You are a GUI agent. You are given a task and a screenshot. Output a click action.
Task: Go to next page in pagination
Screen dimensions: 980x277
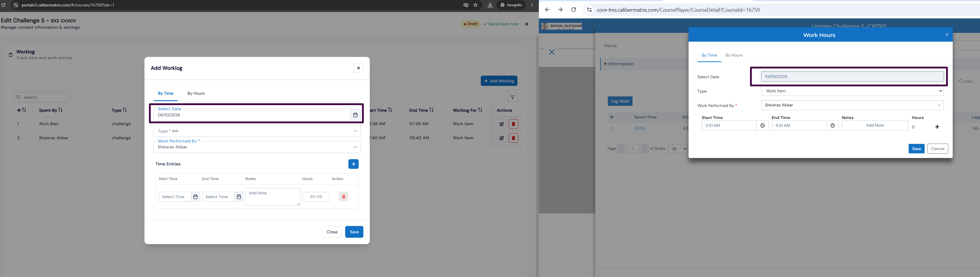pos(645,149)
